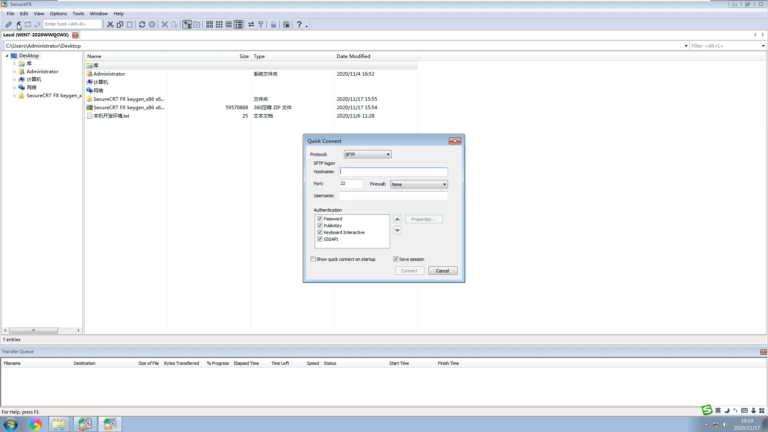
Task: Switch to details view icon
Action: point(239,24)
